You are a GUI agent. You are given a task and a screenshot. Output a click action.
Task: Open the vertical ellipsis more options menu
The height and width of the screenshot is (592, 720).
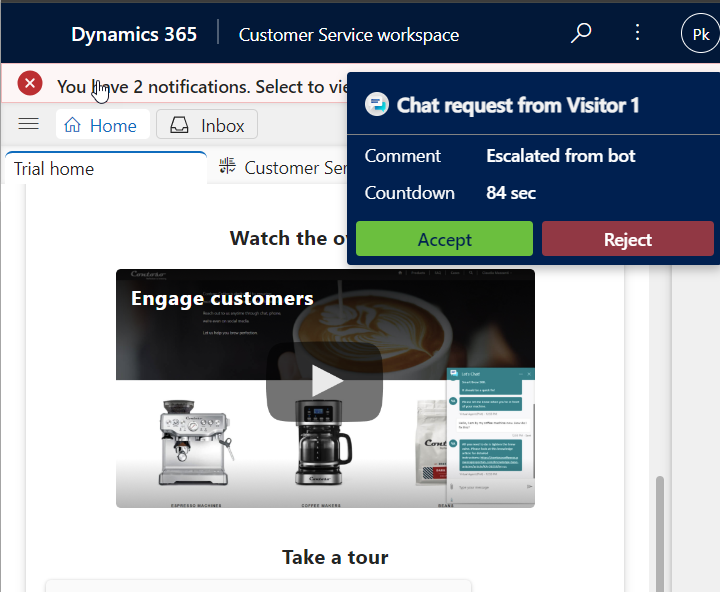tap(638, 33)
